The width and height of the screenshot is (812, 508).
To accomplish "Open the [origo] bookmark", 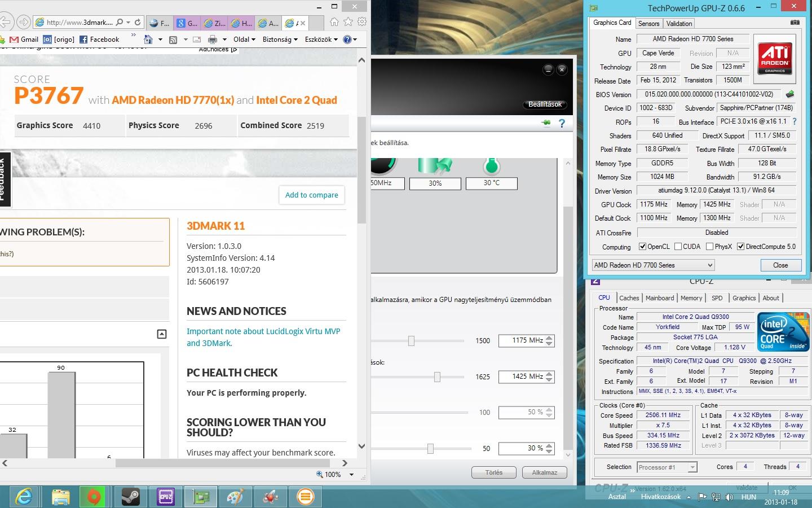I will [x=59, y=40].
